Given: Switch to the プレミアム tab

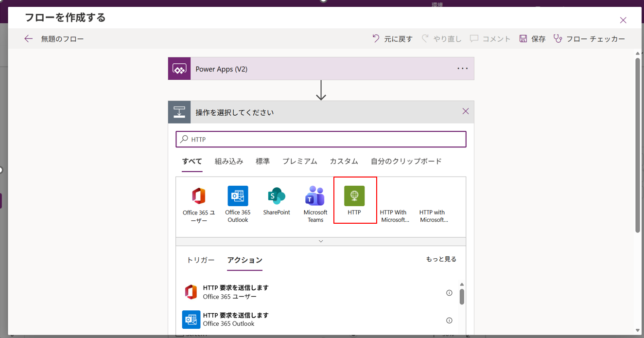Looking at the screenshot, I should coord(300,161).
